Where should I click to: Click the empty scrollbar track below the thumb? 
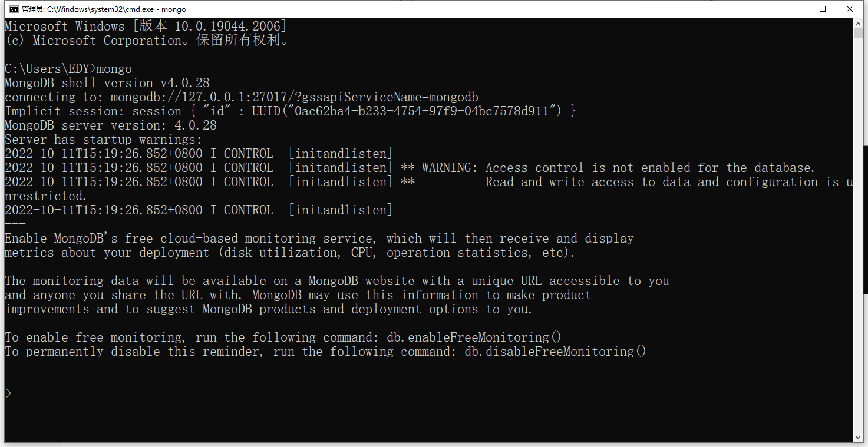[859, 236]
